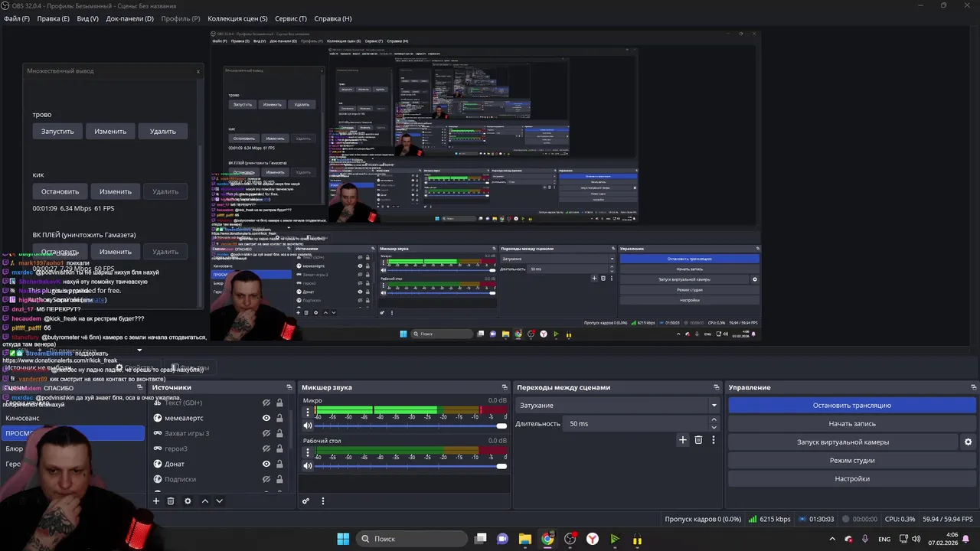
Task: Click the browser globe icon of мемеалертс
Action: (x=158, y=418)
